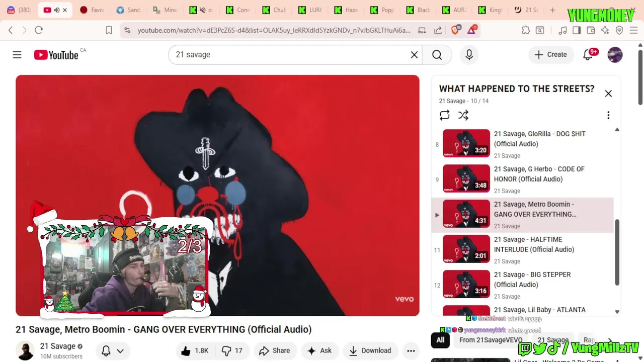Click the magnifying glass search button
Screen dimensions: 644x362
437,55
